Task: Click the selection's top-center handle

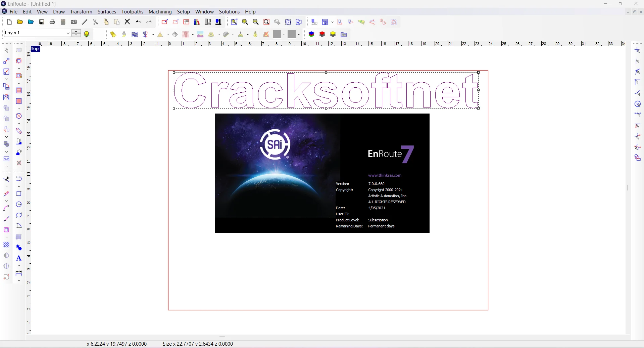Action: [326, 73]
